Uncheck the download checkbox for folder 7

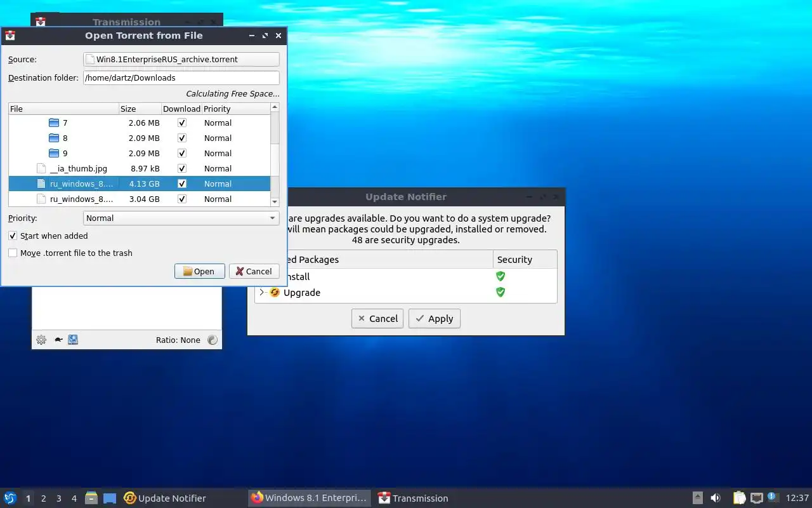182,123
